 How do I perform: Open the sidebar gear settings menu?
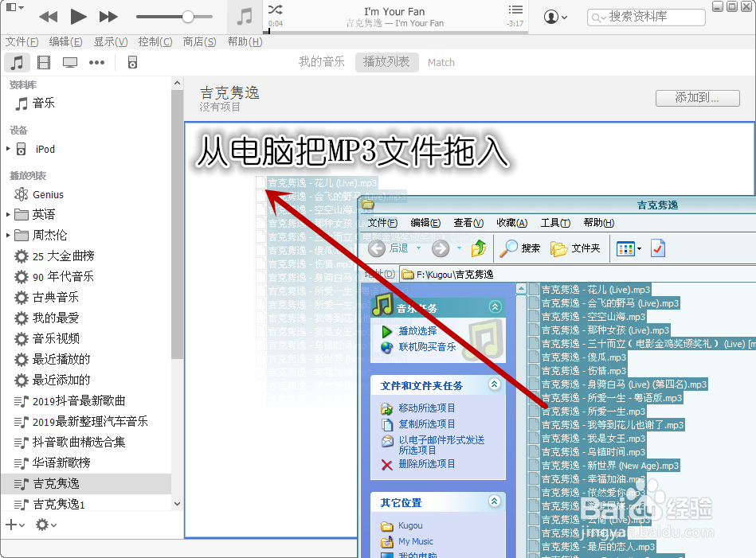tap(46, 525)
